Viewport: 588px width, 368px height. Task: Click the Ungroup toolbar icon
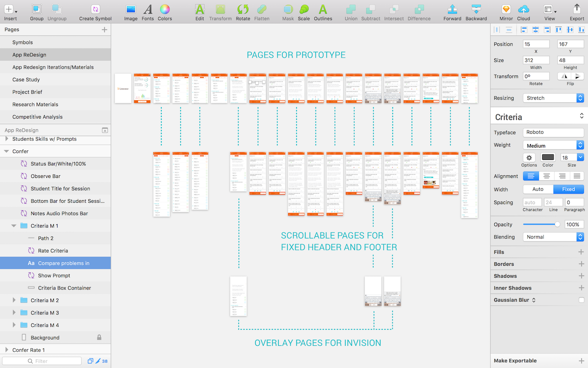click(x=57, y=9)
